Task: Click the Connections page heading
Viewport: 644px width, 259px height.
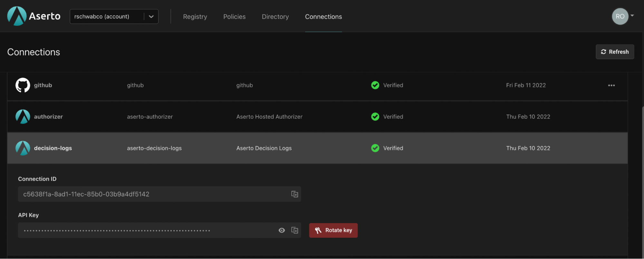Action: tap(34, 52)
